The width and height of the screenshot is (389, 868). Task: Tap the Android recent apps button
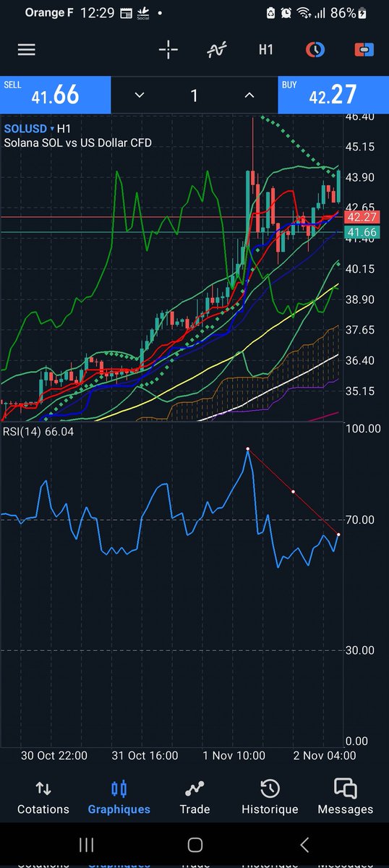[x=86, y=844]
